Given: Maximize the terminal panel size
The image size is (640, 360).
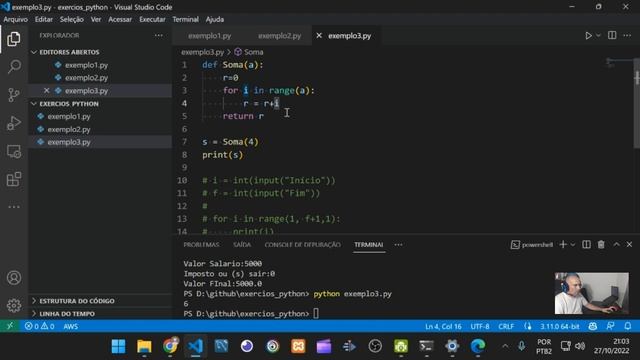Looking at the screenshot, I should click(616, 244).
